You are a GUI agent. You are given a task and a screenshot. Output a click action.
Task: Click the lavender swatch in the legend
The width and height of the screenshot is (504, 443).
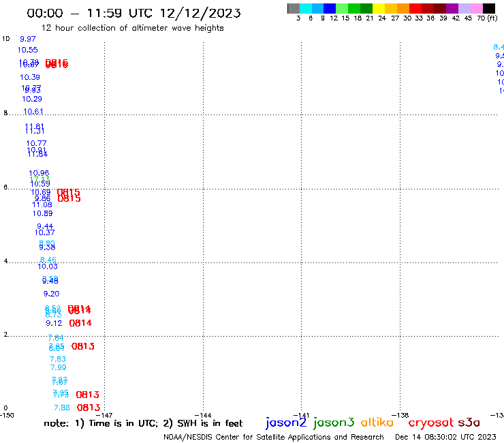[464, 8]
